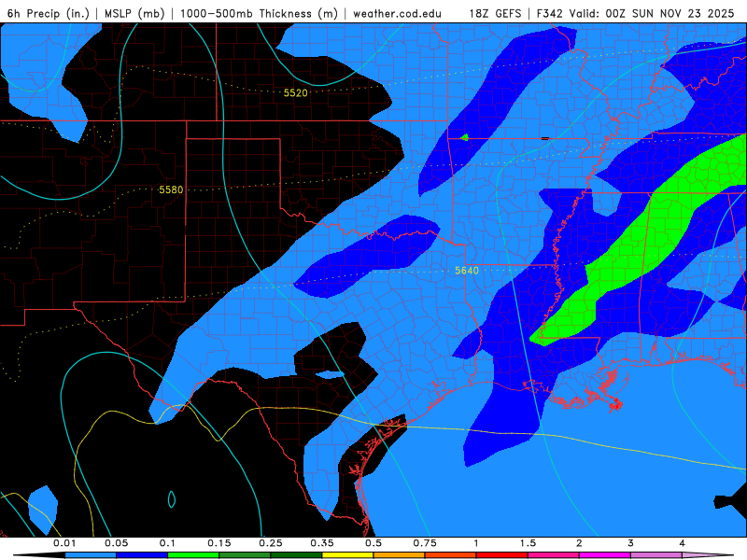Pick the red 1 inch legend swatch
The width and height of the screenshot is (747, 560).
click(502, 555)
